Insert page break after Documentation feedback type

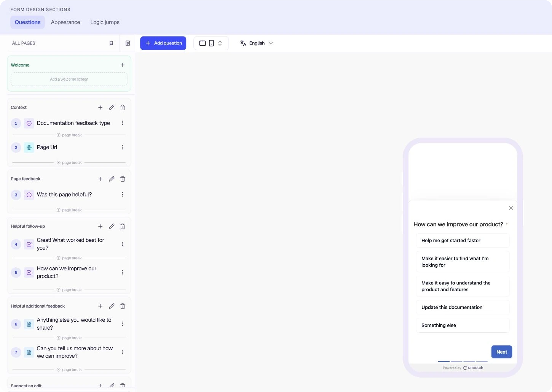69,135
